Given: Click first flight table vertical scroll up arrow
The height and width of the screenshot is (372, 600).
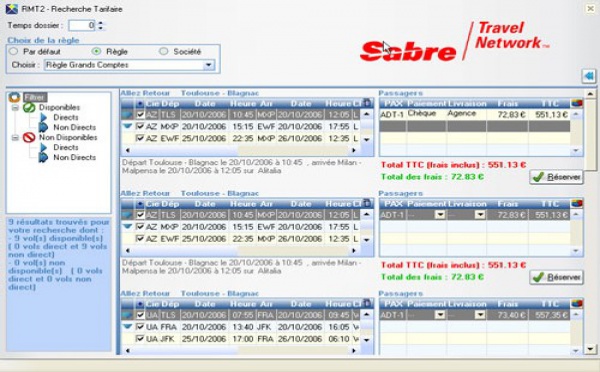Looking at the screenshot, I should (367, 114).
